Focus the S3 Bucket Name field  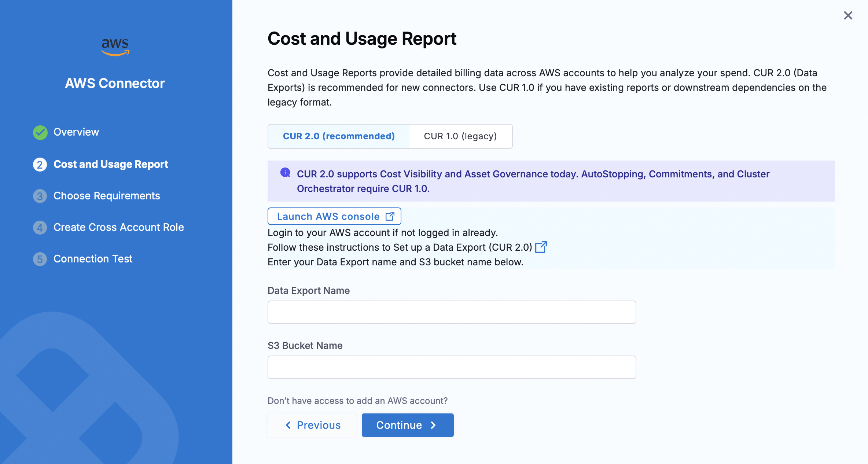[452, 367]
